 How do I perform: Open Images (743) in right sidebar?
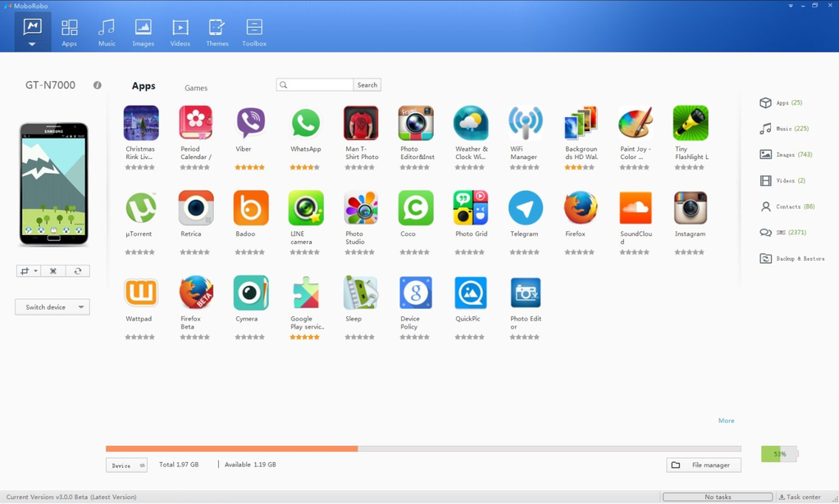tap(786, 154)
